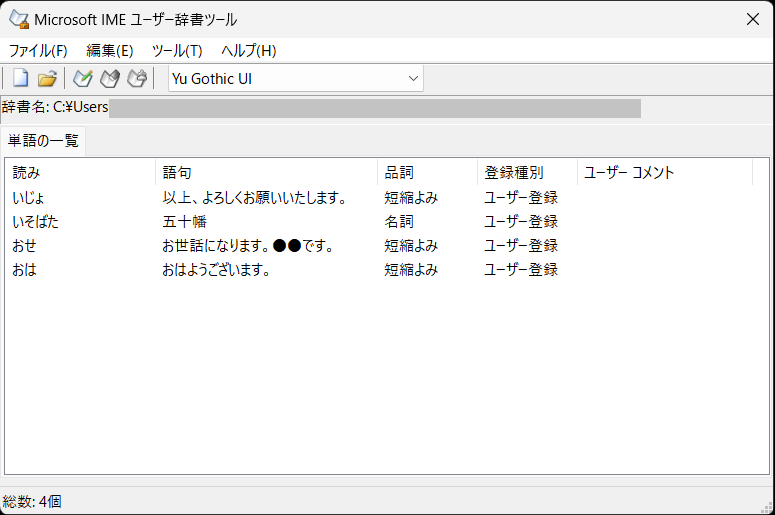Click 短縮よみ in the いじょ row
775x515 pixels.
point(411,198)
